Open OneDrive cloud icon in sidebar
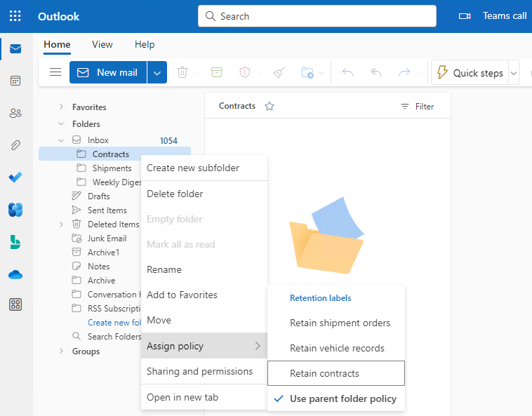 pyautogui.click(x=15, y=274)
